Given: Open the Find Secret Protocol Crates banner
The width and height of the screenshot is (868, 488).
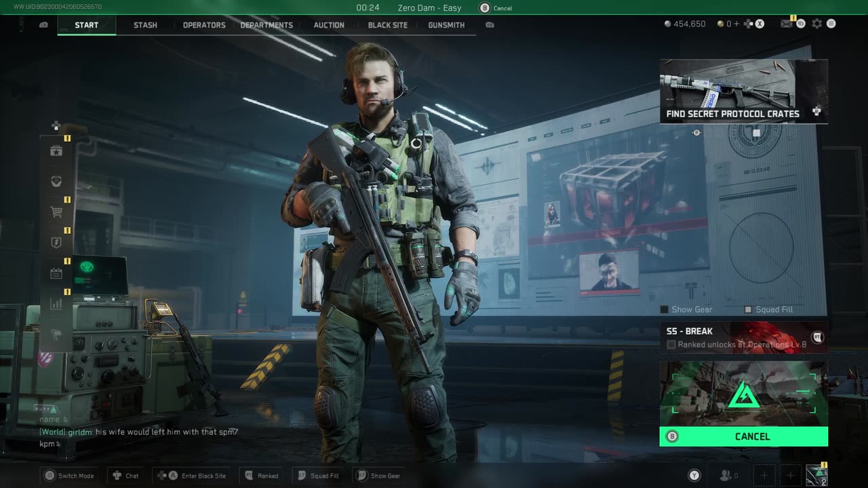Looking at the screenshot, I should pyautogui.click(x=744, y=91).
